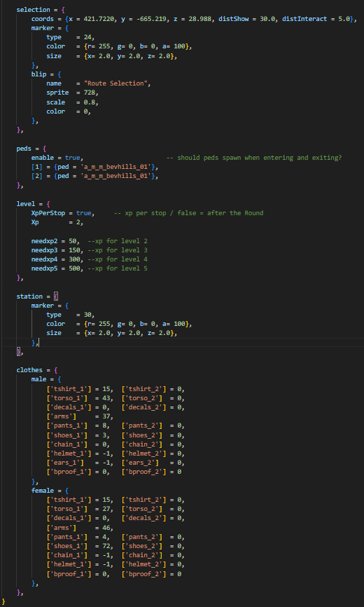364x607 pixels.
Task: Click the needxp5 variable name
Action: click(44, 268)
